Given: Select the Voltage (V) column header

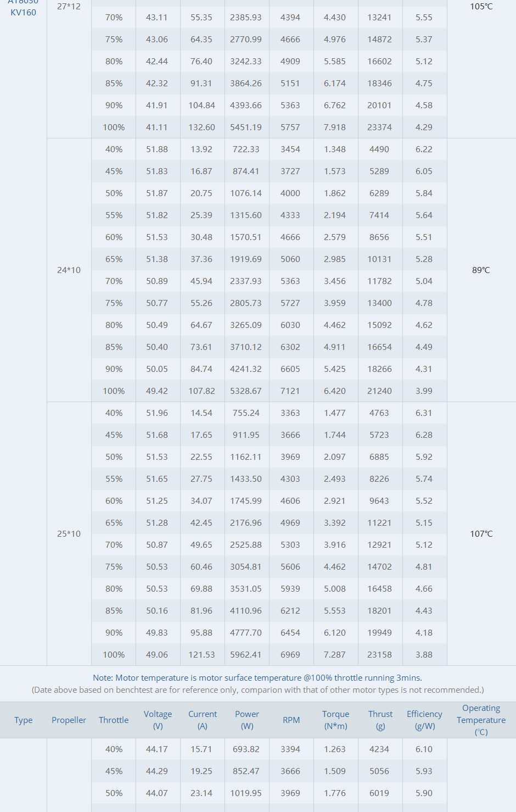Looking at the screenshot, I should 158,720.
